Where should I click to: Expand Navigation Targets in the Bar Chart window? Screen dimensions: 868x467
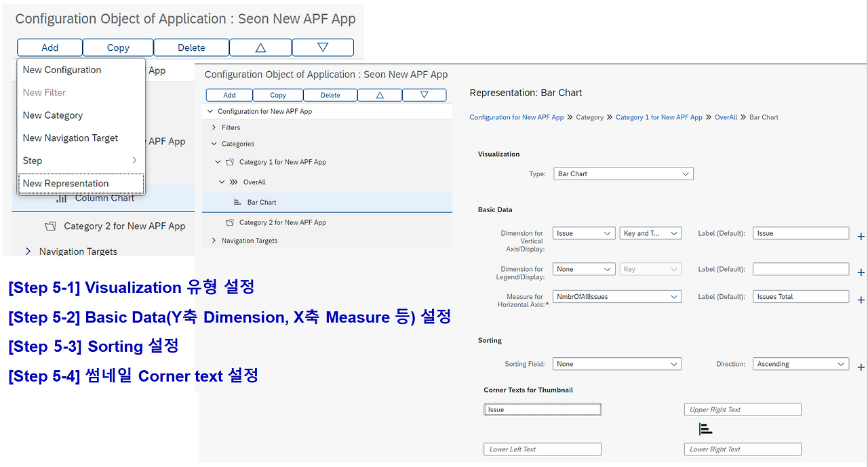214,241
